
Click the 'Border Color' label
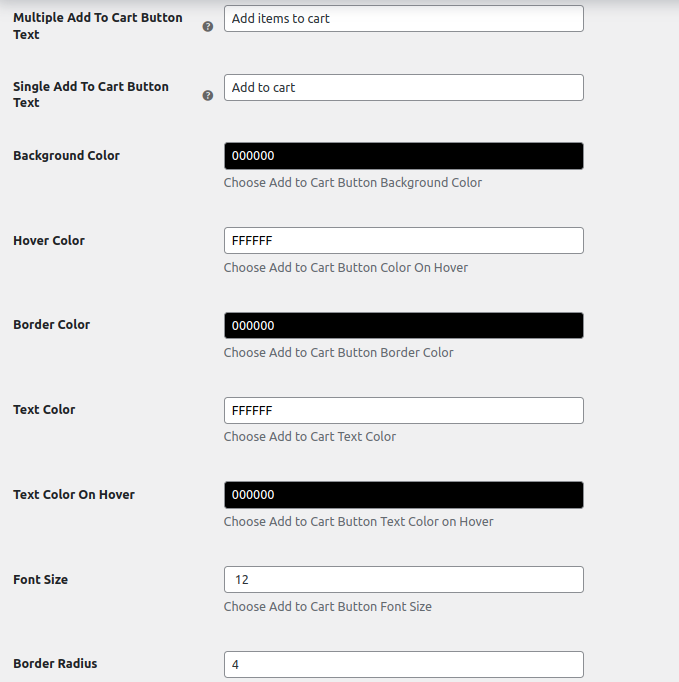[51, 325]
